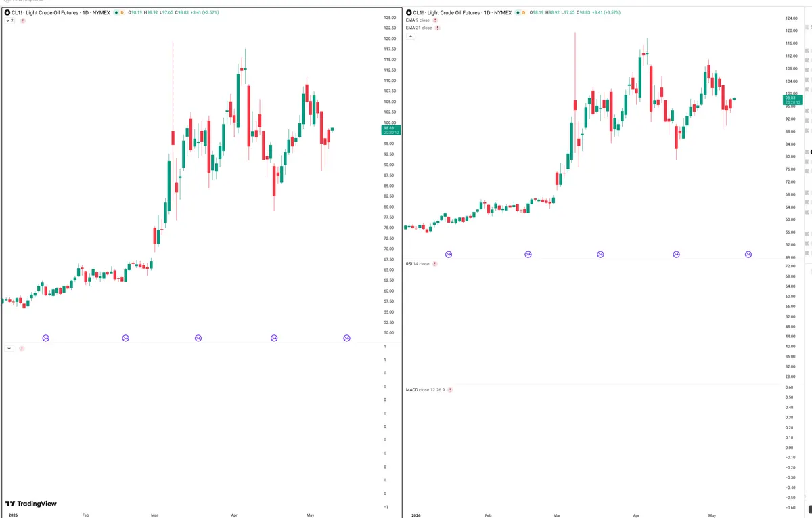Click the +3.41 (+3.57%) change on the left chart

point(204,12)
